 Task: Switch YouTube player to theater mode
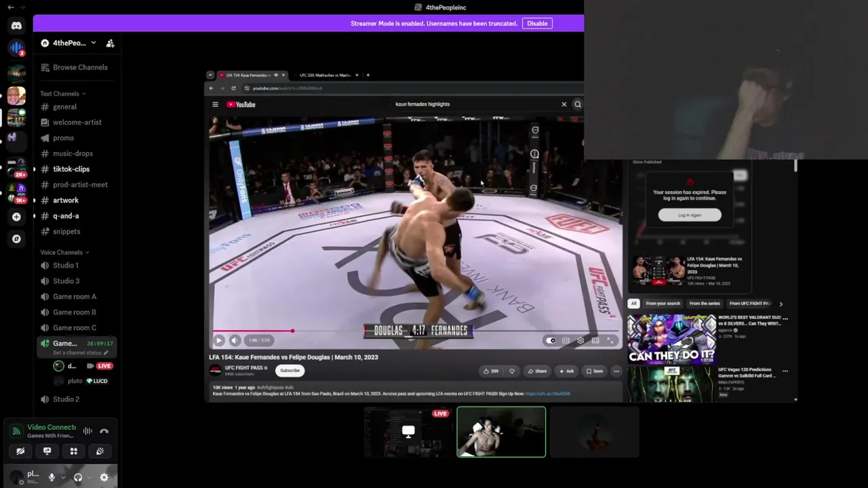[595, 340]
